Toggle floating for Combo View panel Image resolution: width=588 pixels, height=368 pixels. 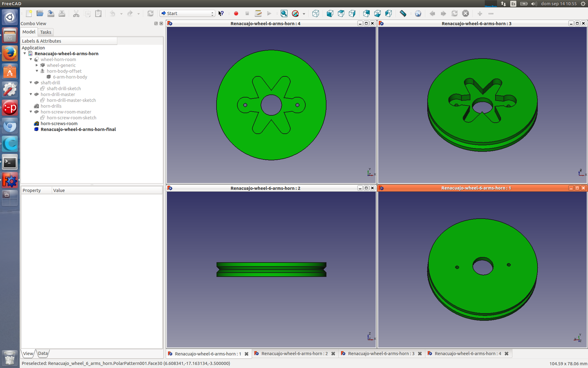click(x=156, y=24)
